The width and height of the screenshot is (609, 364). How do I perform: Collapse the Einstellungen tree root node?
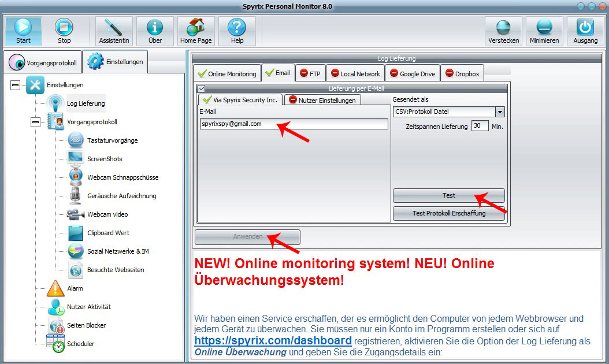click(x=15, y=85)
